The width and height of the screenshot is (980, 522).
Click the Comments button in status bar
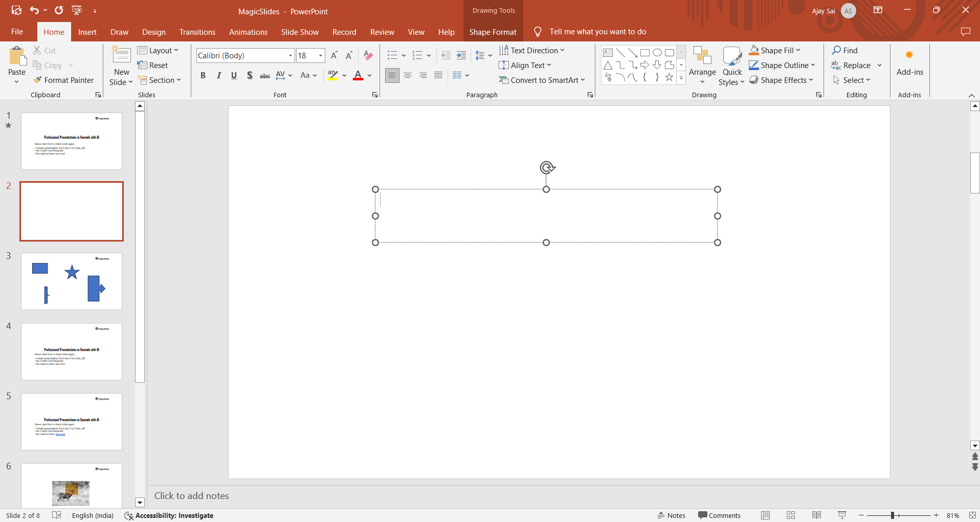tap(719, 515)
